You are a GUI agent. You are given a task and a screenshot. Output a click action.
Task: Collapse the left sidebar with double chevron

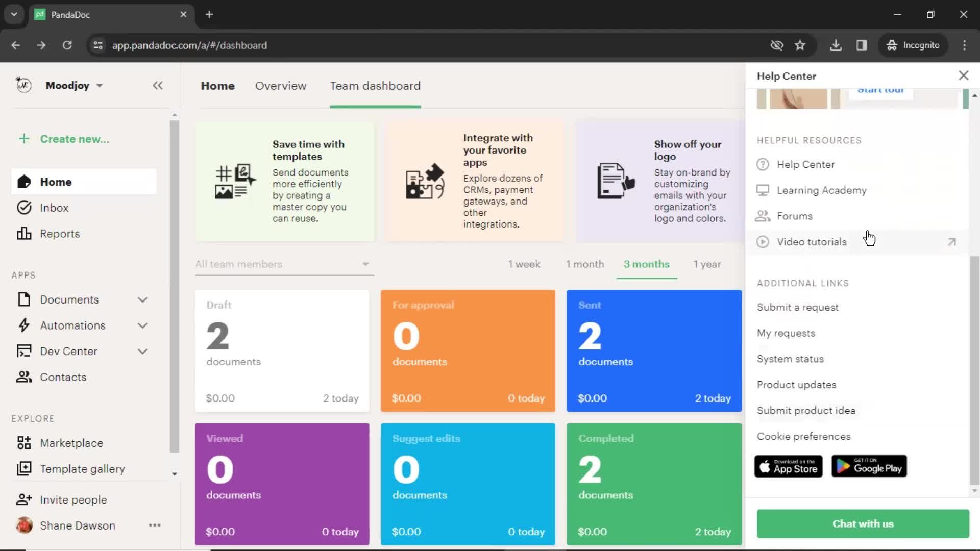[x=158, y=85]
